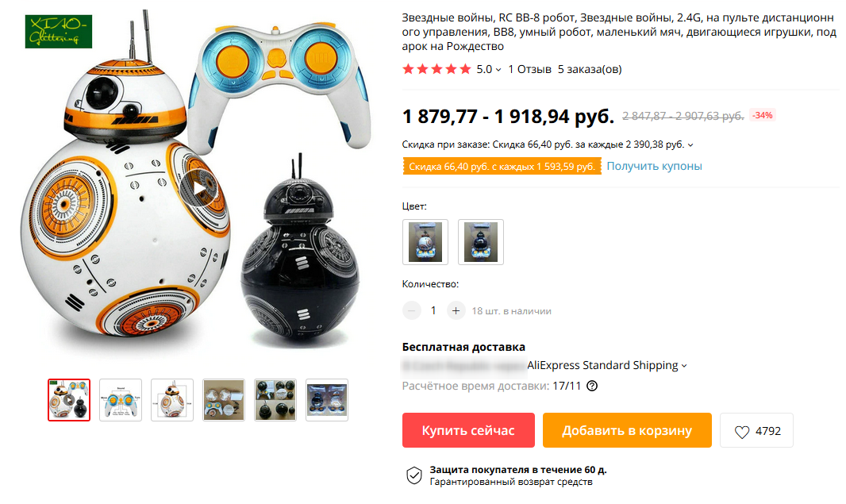Click the delivery time help question icon
Screen dimensions: 846x504
pyautogui.click(x=592, y=386)
